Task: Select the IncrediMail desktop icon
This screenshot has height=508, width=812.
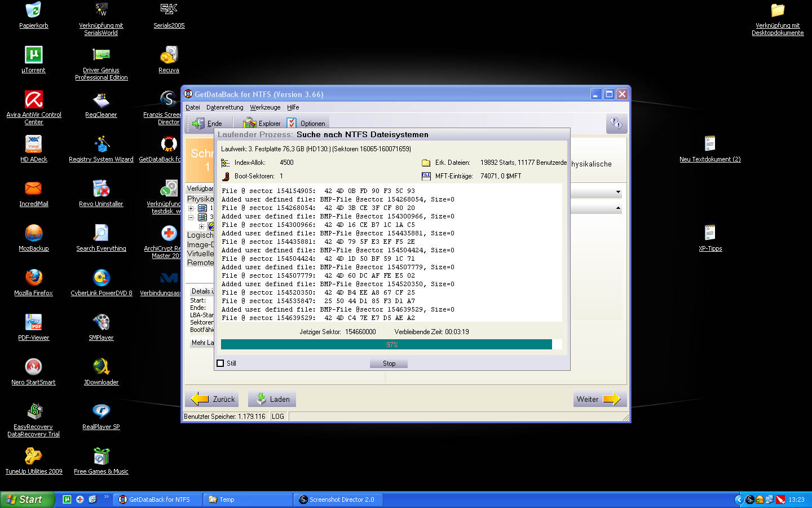Action: 34,189
